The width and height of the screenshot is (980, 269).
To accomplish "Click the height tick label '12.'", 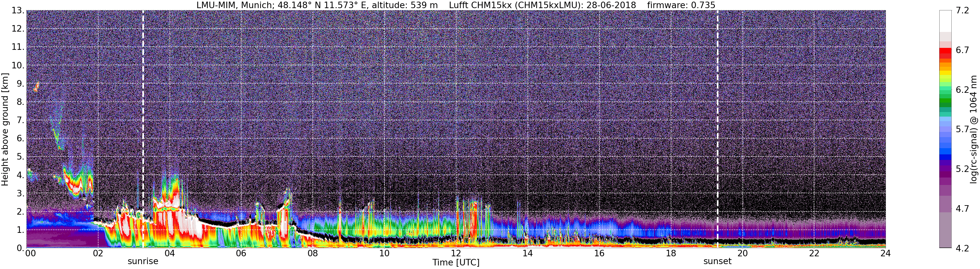I will pos(18,29).
